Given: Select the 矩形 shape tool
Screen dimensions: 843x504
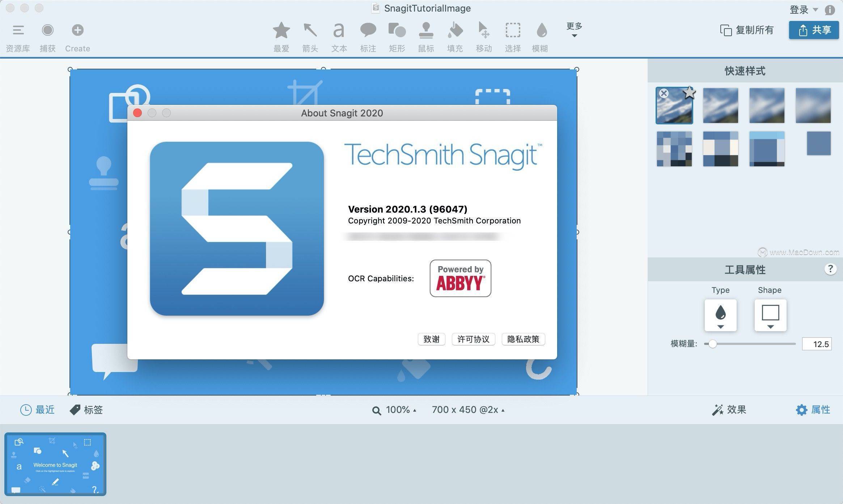Looking at the screenshot, I should pyautogui.click(x=397, y=37).
